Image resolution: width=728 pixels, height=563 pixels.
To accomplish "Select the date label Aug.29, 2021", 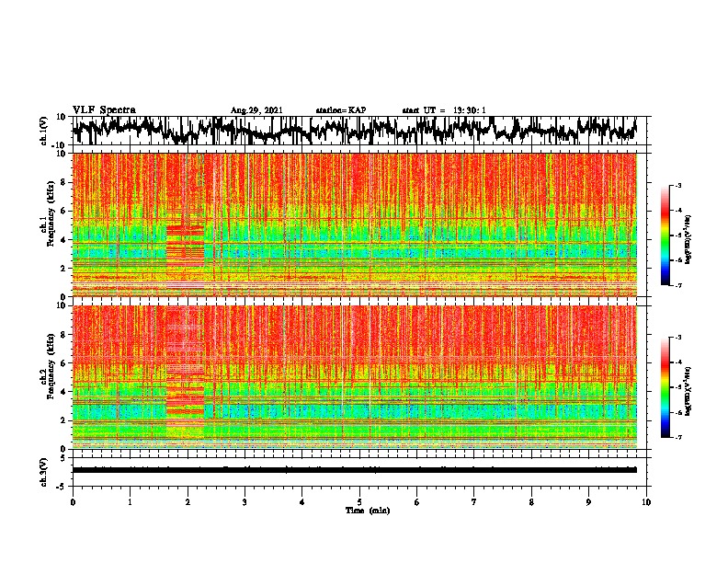I will tap(256, 110).
